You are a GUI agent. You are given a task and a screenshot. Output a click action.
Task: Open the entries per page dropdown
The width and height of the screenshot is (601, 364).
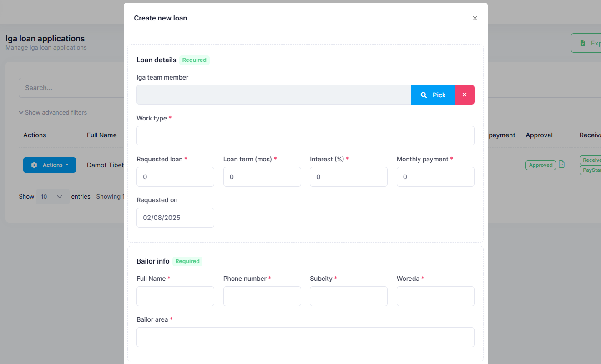[x=52, y=197]
